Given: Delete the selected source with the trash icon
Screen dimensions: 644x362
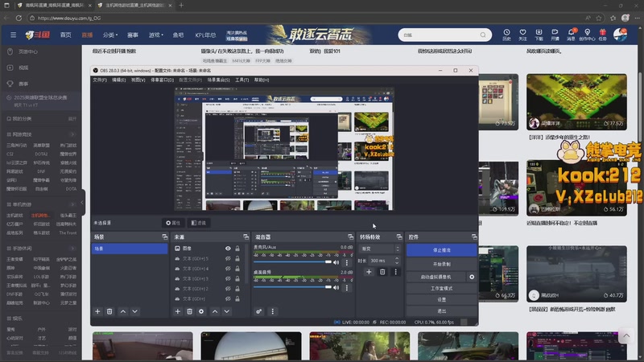Looking at the screenshot, I should (x=189, y=311).
